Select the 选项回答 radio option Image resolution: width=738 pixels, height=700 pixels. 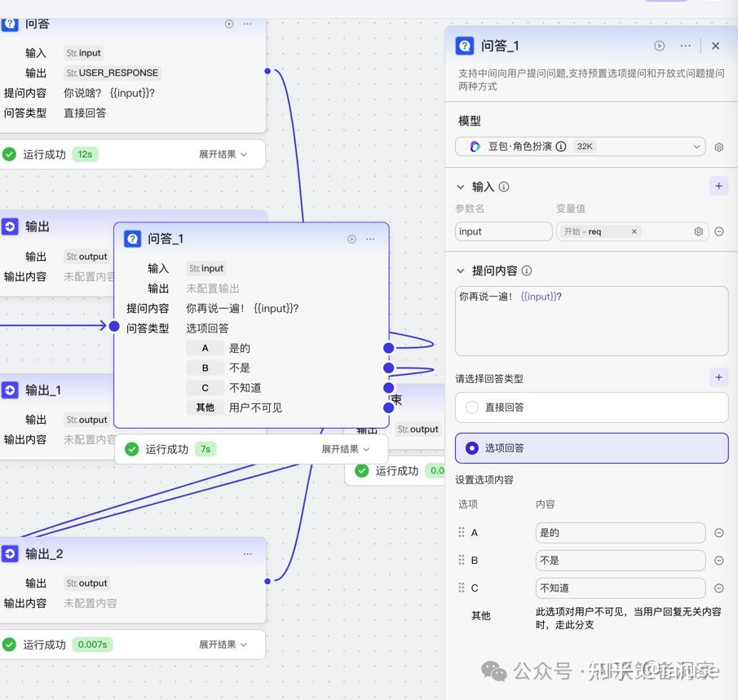point(472,447)
